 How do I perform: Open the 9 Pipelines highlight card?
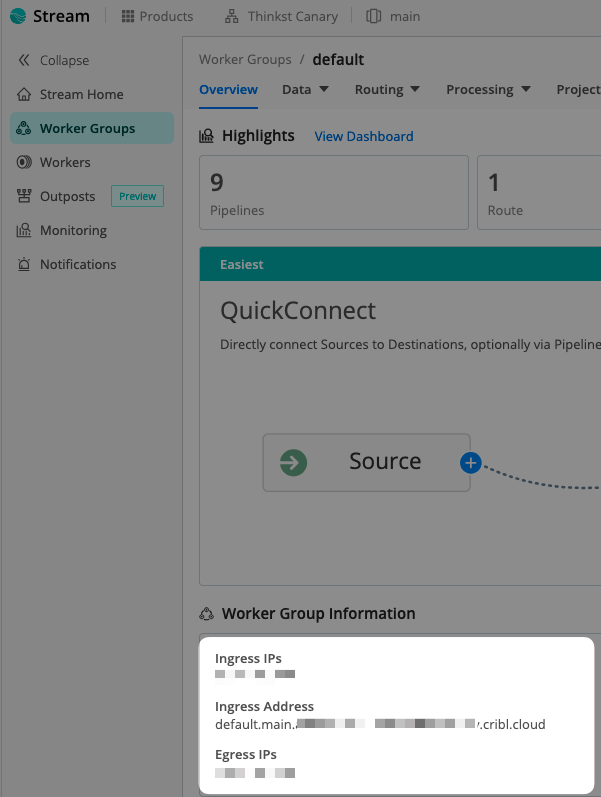[x=334, y=192]
